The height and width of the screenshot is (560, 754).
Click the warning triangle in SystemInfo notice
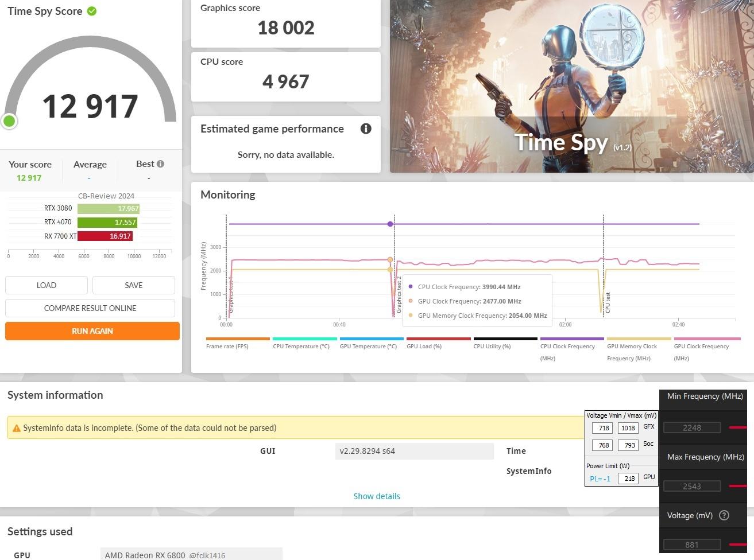(x=16, y=428)
